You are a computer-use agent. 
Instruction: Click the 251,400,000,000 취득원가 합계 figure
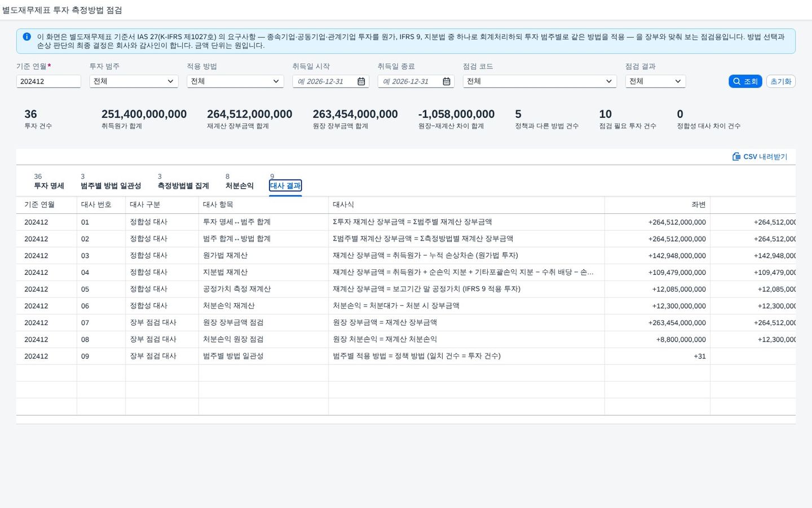144,114
